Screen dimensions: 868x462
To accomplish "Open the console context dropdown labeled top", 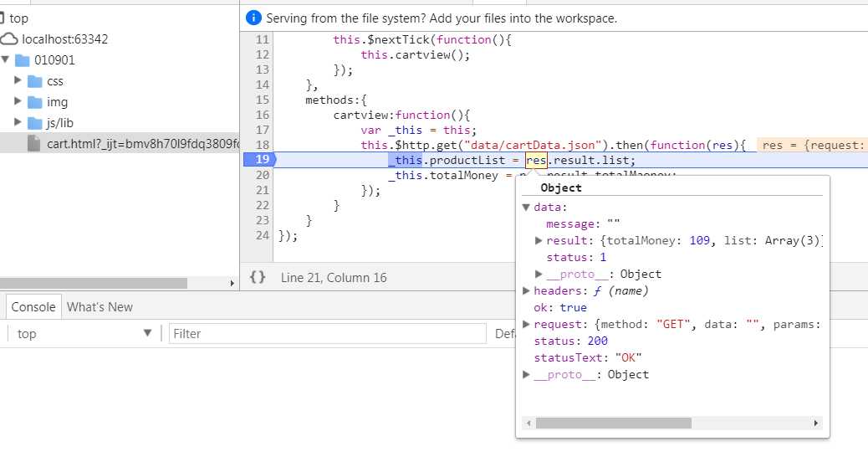I will (x=84, y=333).
